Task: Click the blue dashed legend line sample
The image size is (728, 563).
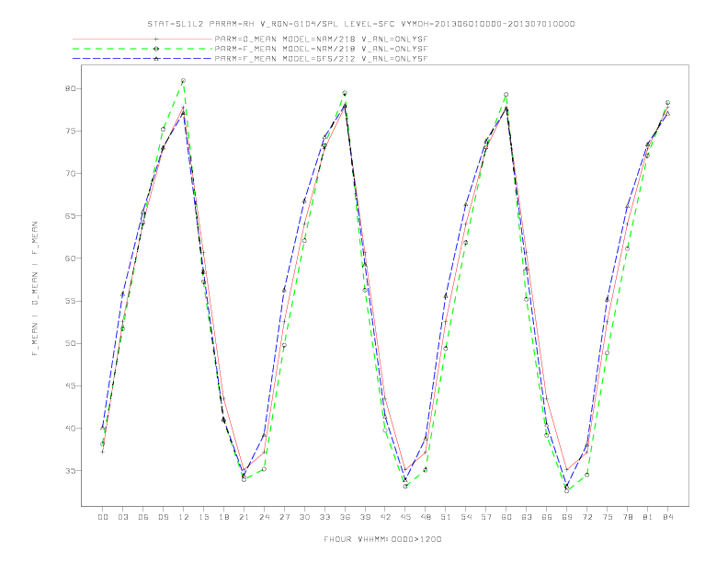Action: [142, 59]
